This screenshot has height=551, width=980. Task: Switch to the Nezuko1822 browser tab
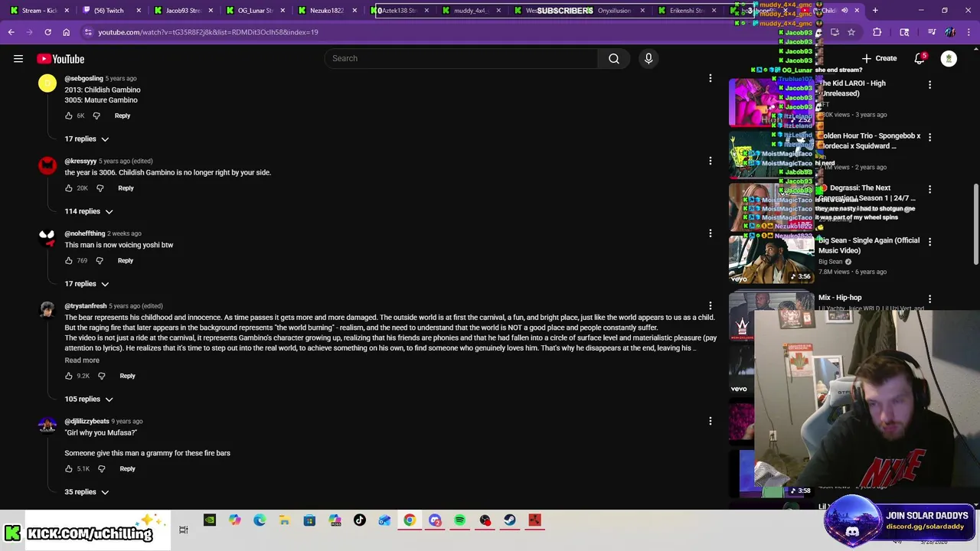328,11
